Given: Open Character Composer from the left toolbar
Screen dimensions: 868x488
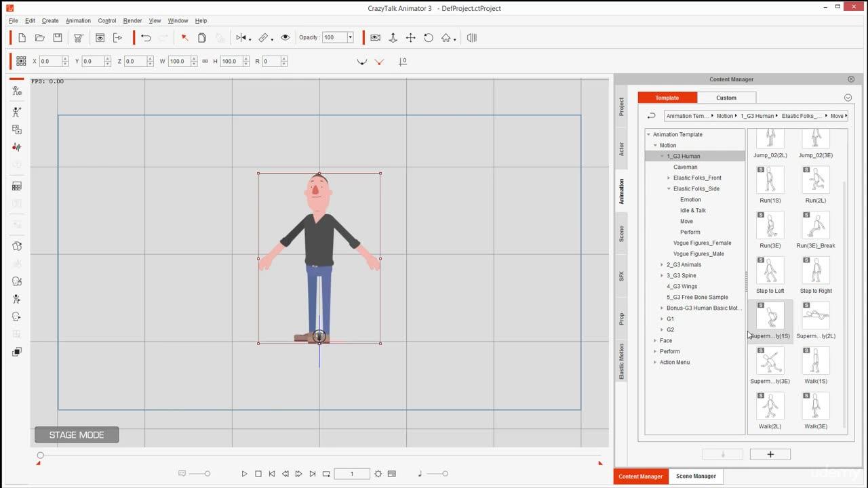Looking at the screenshot, I should (17, 91).
